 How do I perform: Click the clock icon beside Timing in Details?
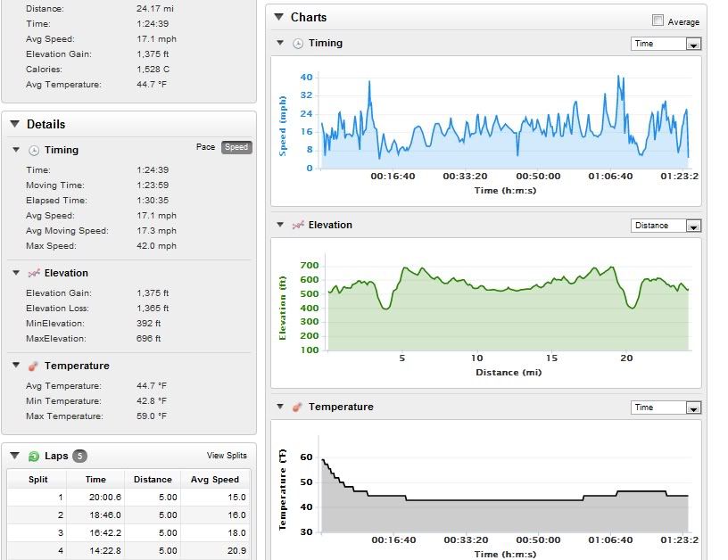tap(34, 151)
